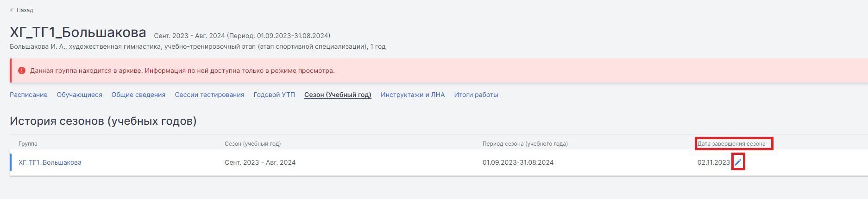Image resolution: width=868 pixels, height=199 pixels.
Task: Select the Сезон (Учебный год) tab
Action: tap(338, 95)
